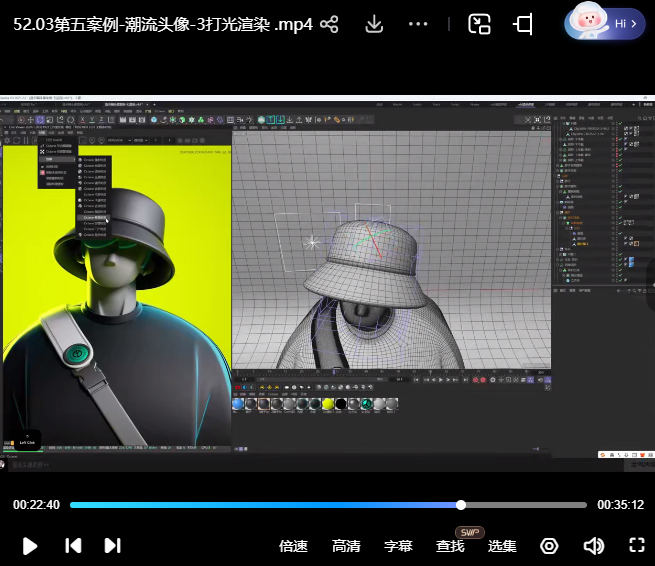The height and width of the screenshot is (566, 655).
Task: Click the progress bar playhead handle
Action: (461, 505)
